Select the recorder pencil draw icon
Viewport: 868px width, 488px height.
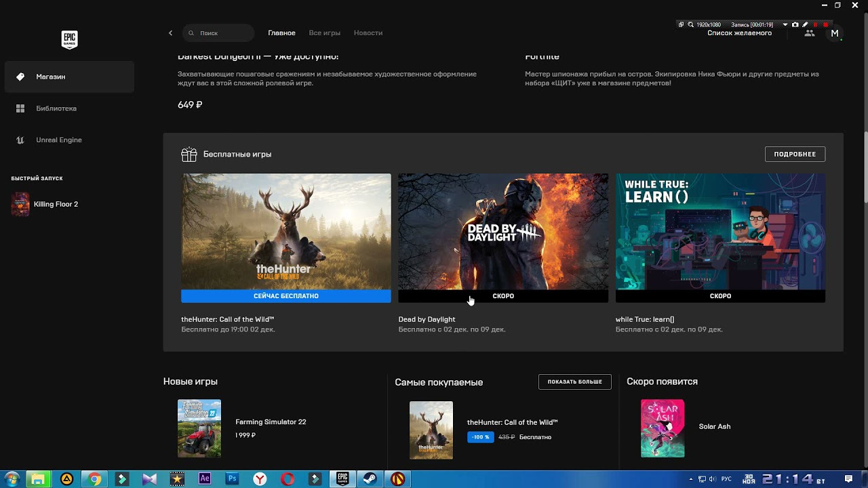tap(805, 24)
